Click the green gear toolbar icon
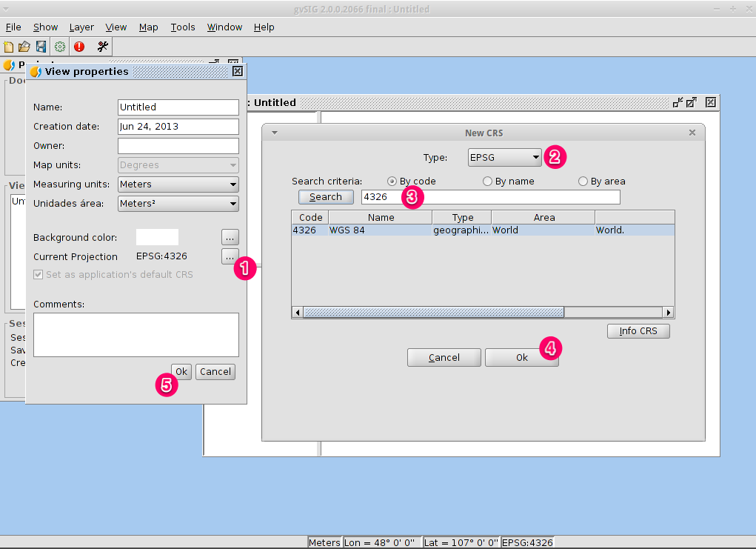This screenshot has width=756, height=549. pos(60,47)
